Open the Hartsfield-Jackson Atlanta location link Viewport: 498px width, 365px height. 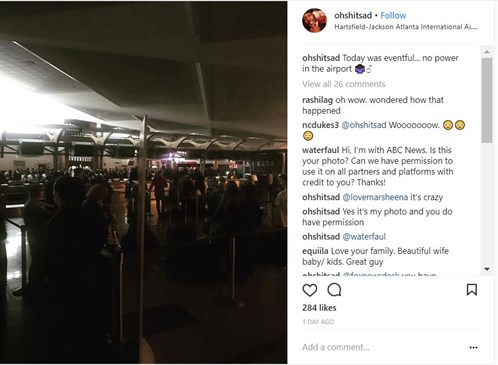point(406,27)
